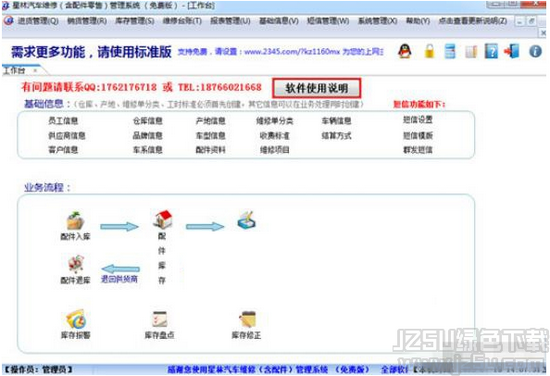Image resolution: width=550 pixels, height=376 pixels.
Task: Click the 操作员: 管理员 status text
Action: click(x=38, y=370)
